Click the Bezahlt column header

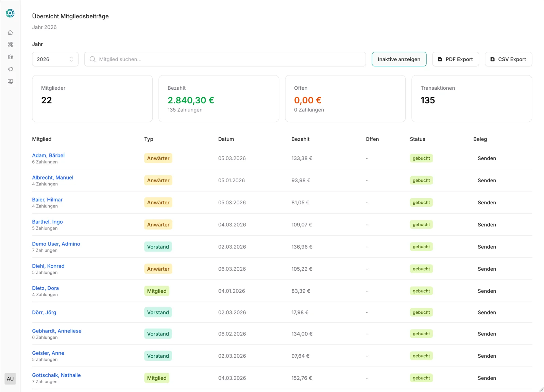click(x=300, y=139)
